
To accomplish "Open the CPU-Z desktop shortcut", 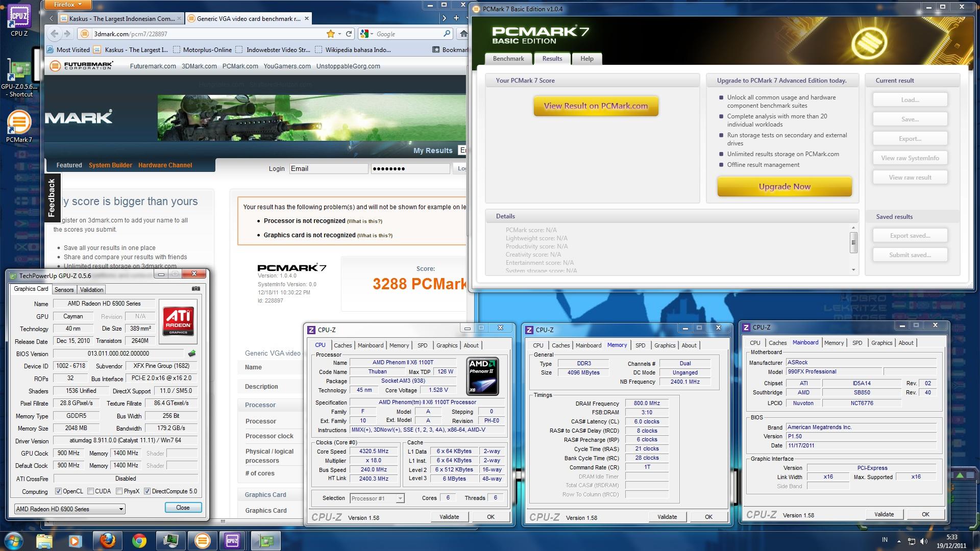I will coord(19,20).
